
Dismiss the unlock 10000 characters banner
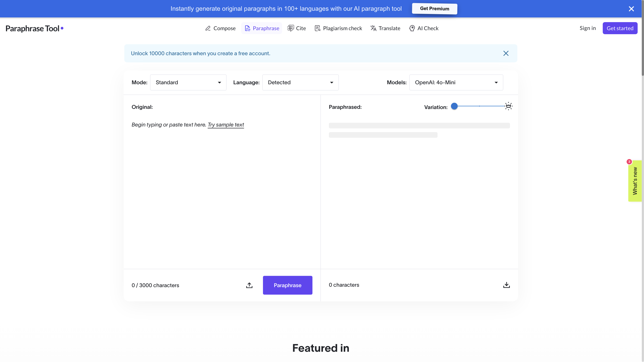(506, 53)
